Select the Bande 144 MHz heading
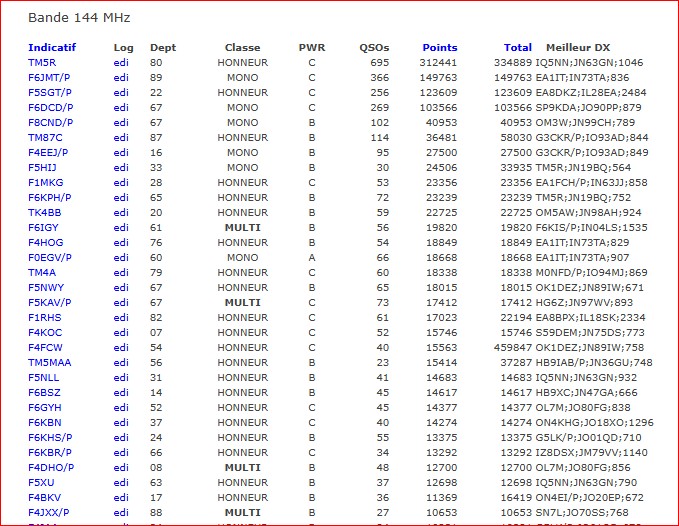Viewport: 679px width, 526px height. pyautogui.click(x=79, y=18)
